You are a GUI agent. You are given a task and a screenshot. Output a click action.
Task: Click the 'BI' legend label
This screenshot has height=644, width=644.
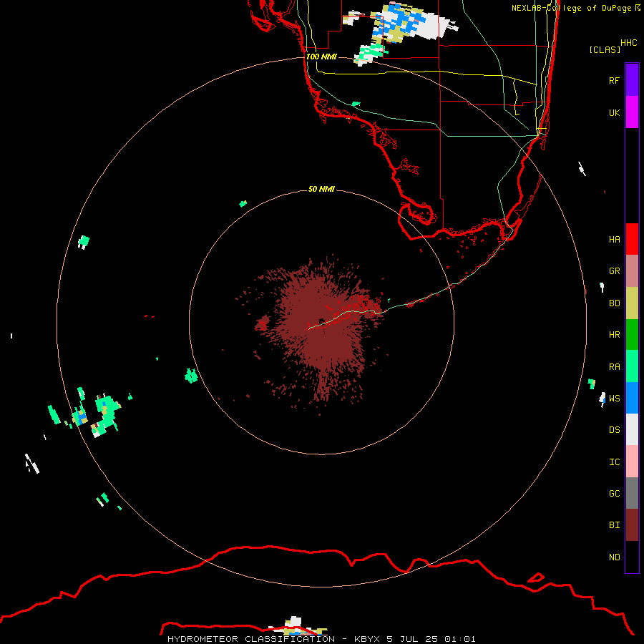[614, 525]
